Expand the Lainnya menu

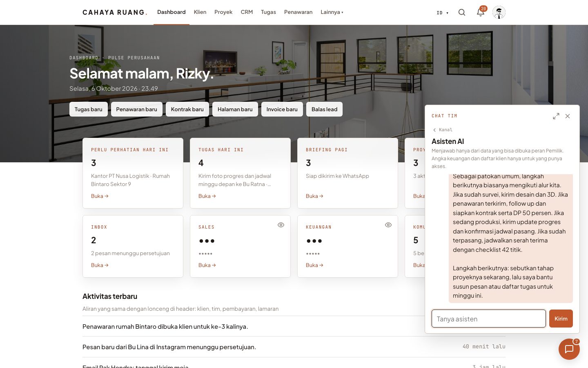(x=332, y=12)
